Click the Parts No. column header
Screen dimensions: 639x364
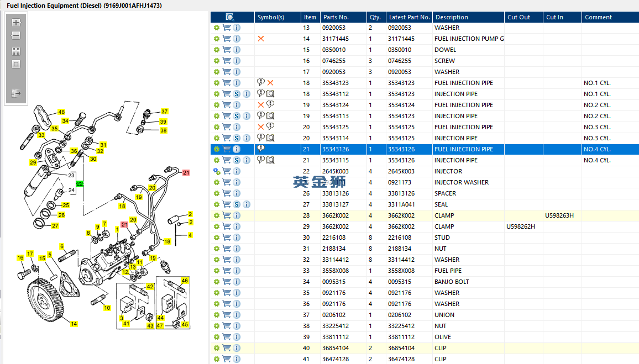(343, 17)
